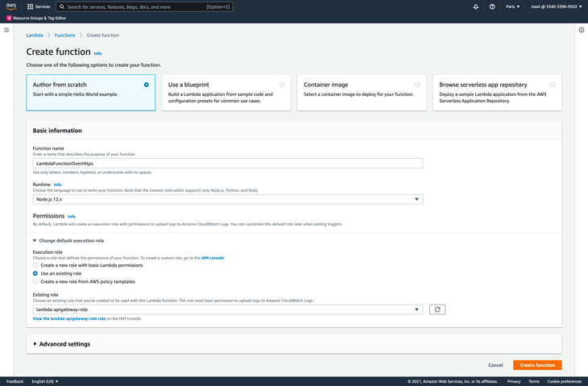This screenshot has width=588, height=386.
Task: Open the Runtime Node.js 12.x dropdown
Action: tap(228, 199)
